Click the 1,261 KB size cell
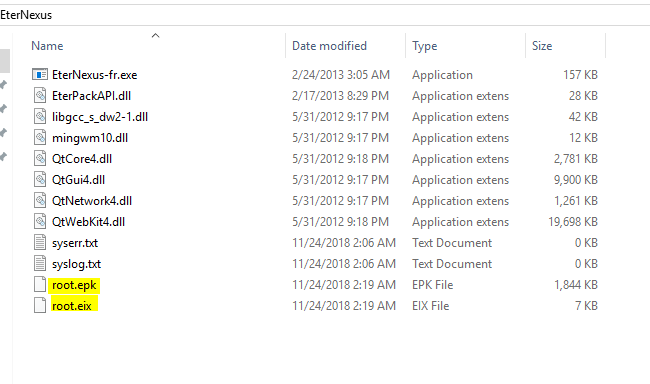650x384 pixels. 576,201
